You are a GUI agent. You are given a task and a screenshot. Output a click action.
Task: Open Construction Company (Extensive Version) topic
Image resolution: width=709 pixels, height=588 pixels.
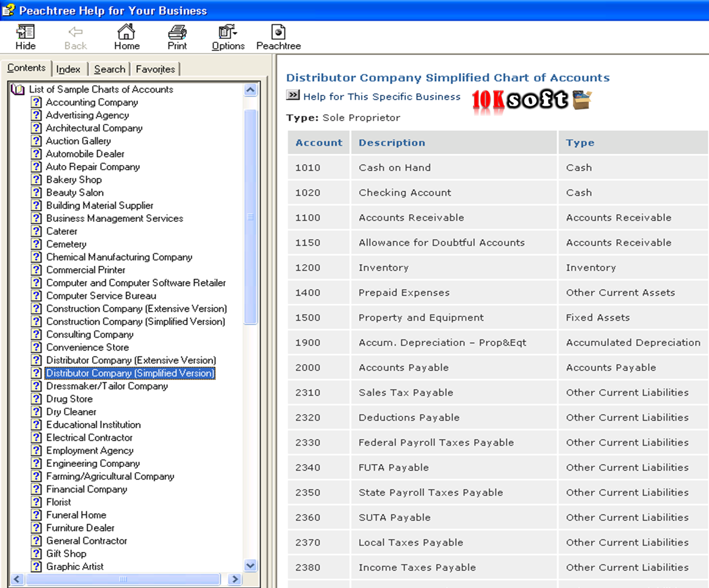coord(137,309)
